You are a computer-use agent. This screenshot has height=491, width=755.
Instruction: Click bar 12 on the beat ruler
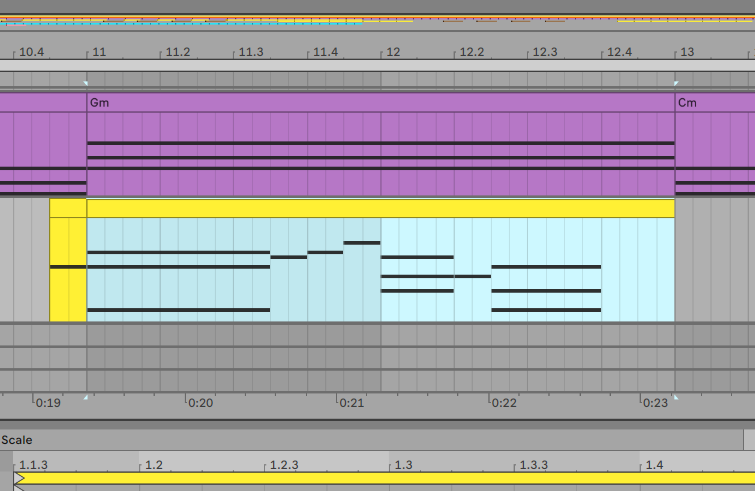(393, 52)
